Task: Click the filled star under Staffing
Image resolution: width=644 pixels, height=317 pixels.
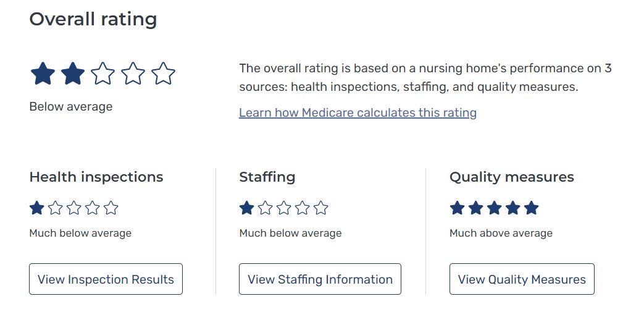Action: (247, 208)
